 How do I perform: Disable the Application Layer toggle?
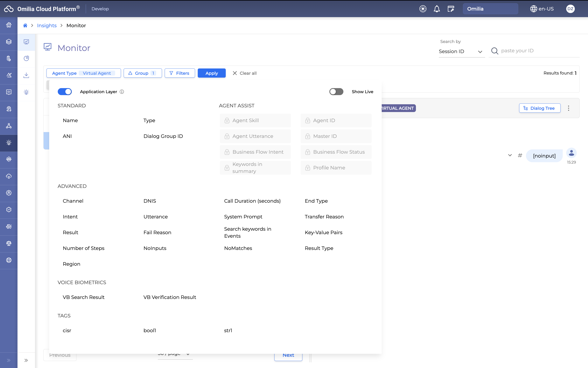65,92
